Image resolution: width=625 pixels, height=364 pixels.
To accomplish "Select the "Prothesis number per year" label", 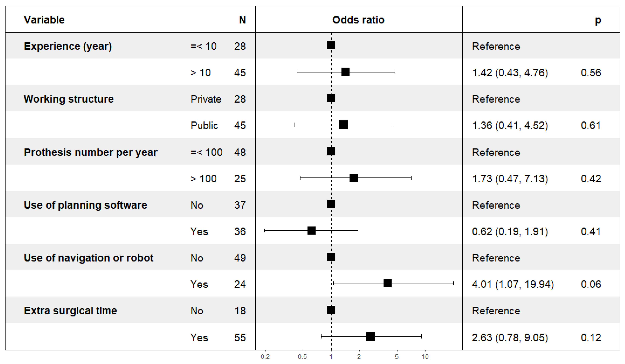I will click(91, 152).
